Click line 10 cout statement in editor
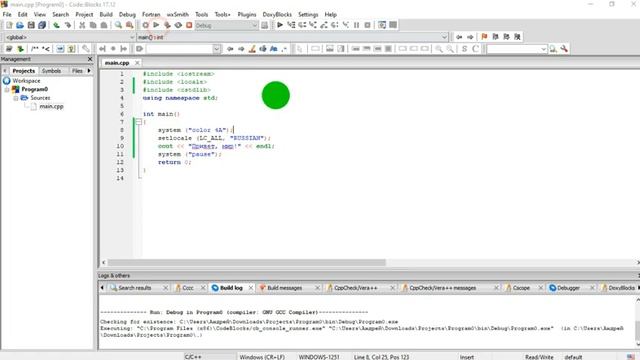 [x=216, y=146]
